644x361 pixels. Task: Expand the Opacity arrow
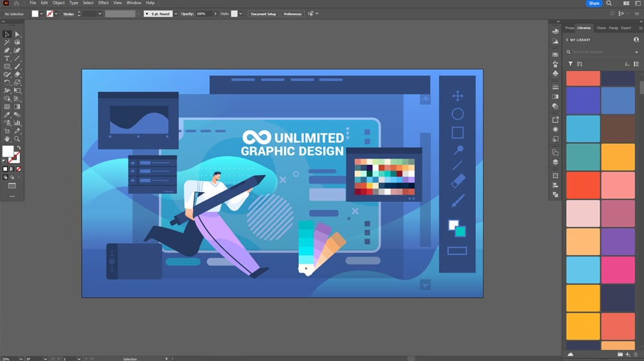pyautogui.click(x=215, y=14)
